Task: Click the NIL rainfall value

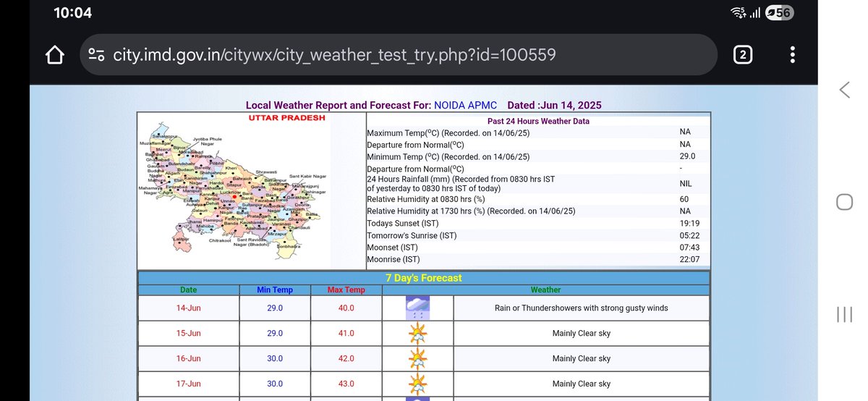Action: [685, 185]
